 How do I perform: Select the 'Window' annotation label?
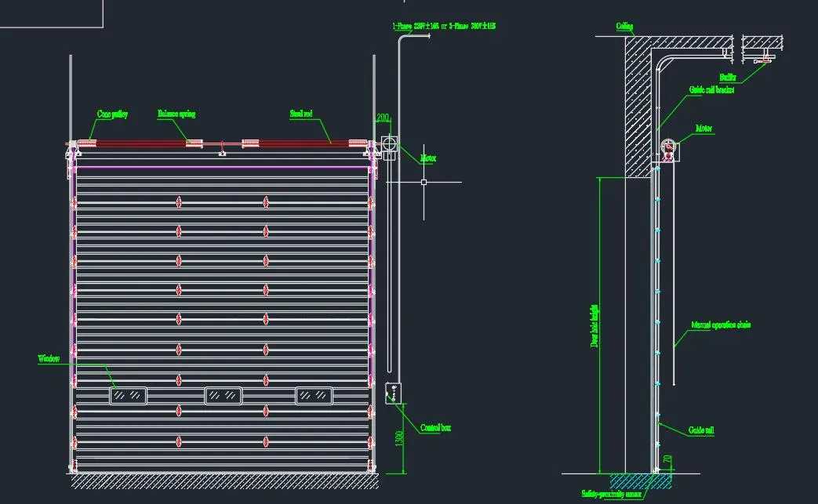click(49, 360)
